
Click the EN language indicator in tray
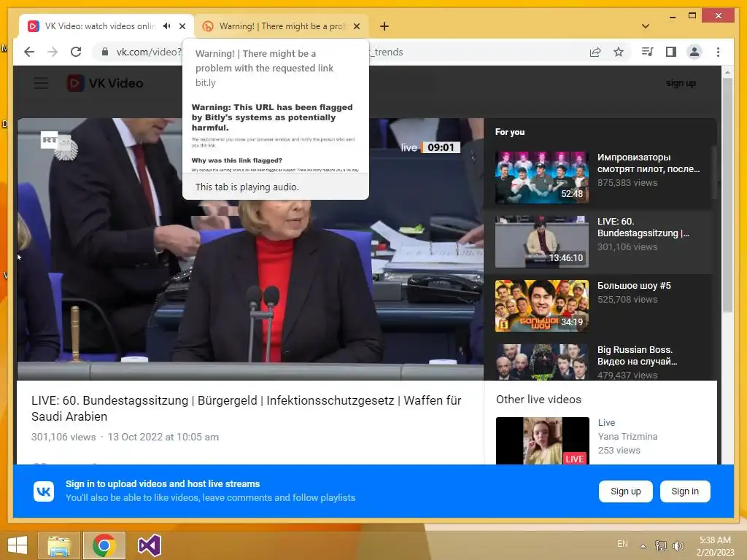[622, 544]
